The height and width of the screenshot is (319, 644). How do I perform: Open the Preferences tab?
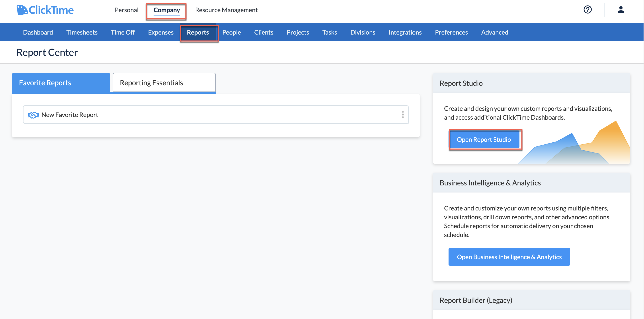(x=451, y=32)
